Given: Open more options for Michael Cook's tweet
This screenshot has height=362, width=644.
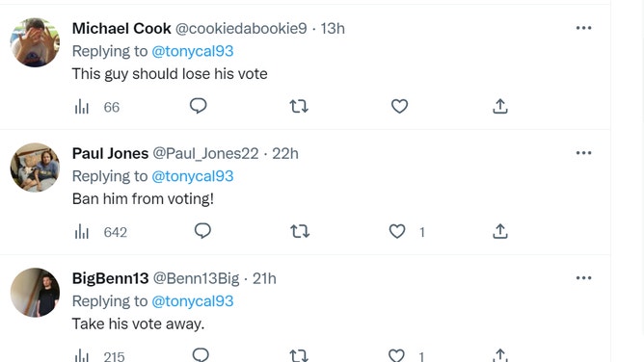Looking at the screenshot, I should pyautogui.click(x=583, y=28).
